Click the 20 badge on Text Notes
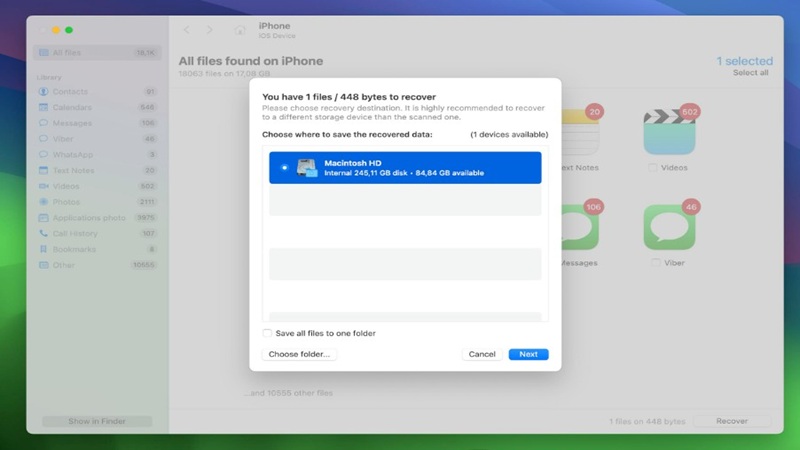Viewport: 800px width, 450px height. tap(594, 112)
